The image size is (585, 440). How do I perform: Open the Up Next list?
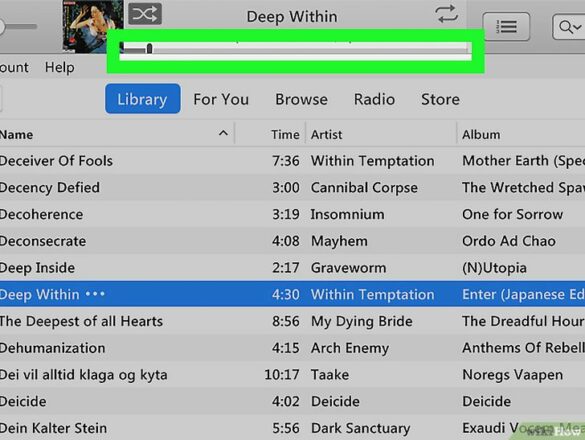click(506, 26)
